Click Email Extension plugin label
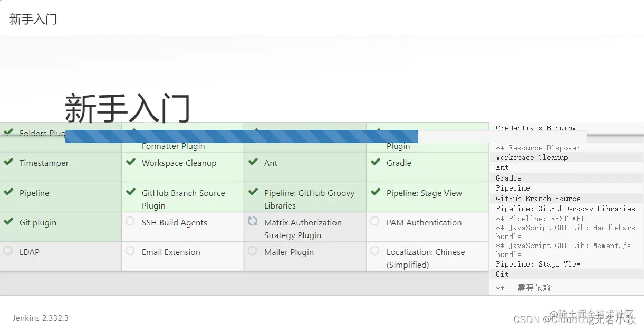The width and height of the screenshot is (644, 330). 171,252
